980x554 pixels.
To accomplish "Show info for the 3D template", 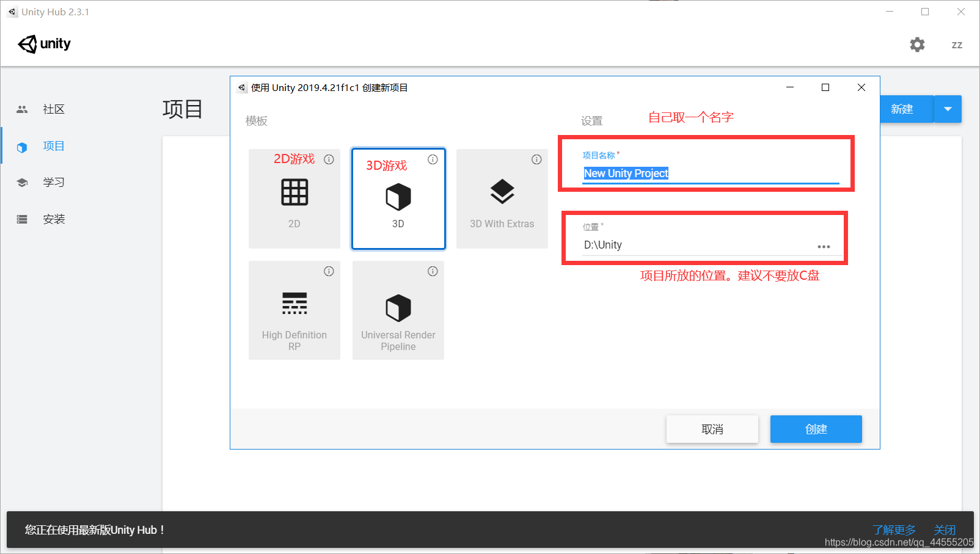I will pyautogui.click(x=433, y=159).
